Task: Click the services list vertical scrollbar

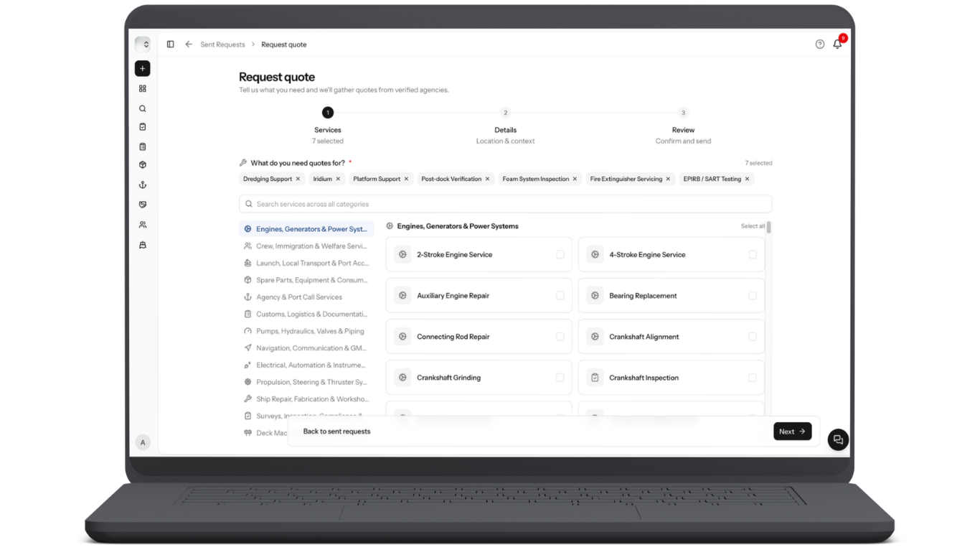Action: tap(768, 228)
